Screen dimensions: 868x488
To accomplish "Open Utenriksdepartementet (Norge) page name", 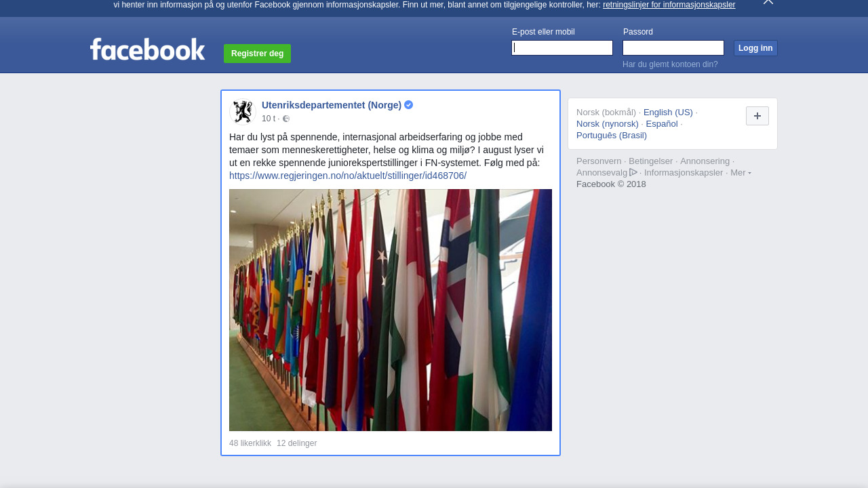I will coord(332,105).
